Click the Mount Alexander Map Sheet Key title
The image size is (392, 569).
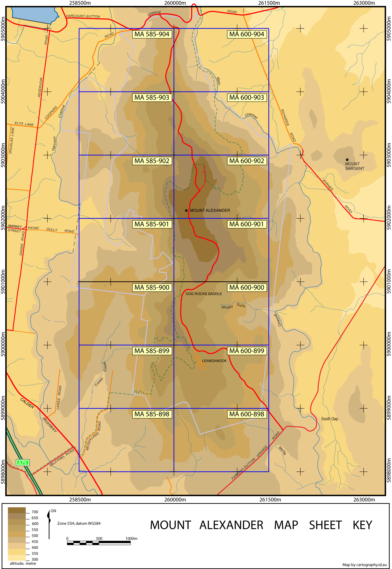point(261,525)
